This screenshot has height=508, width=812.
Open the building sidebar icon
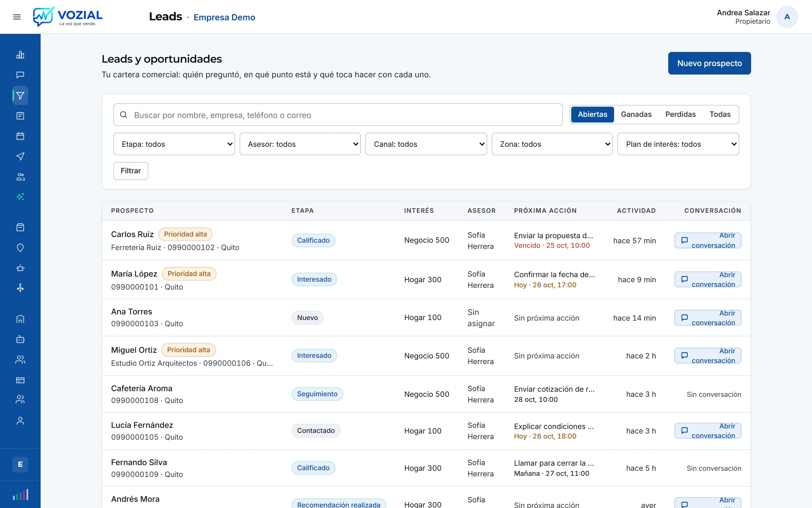20,319
